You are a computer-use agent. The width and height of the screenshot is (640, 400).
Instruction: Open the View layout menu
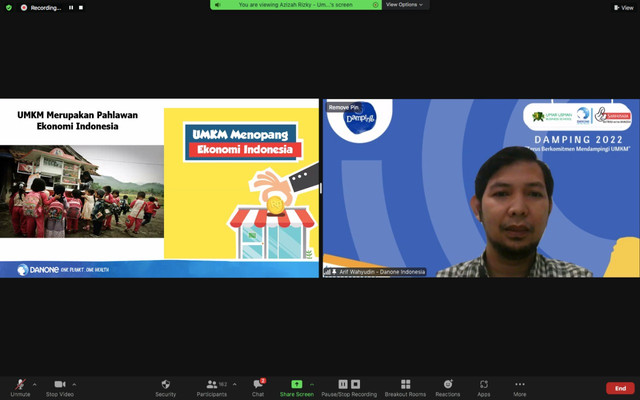point(624,7)
